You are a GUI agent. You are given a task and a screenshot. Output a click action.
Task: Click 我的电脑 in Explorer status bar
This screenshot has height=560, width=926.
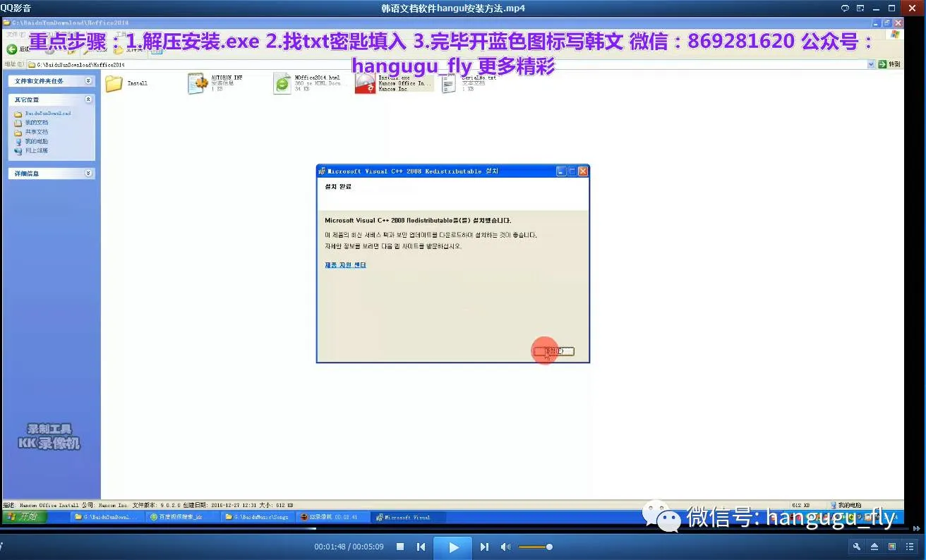click(x=846, y=505)
